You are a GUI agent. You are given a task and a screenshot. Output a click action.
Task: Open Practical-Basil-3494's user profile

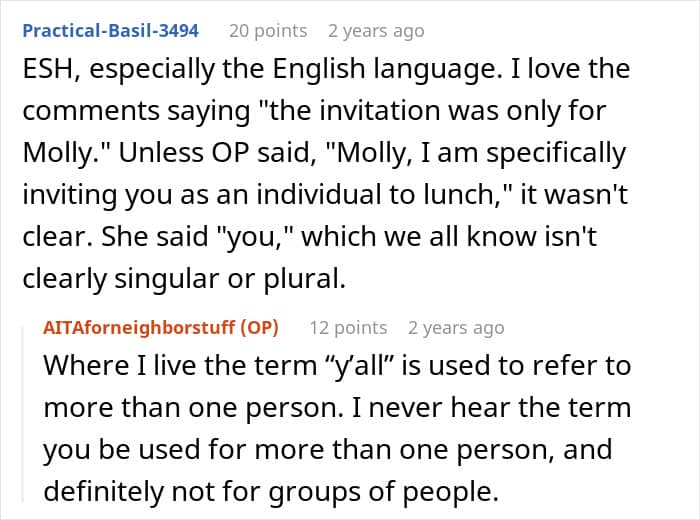pyautogui.click(x=110, y=31)
